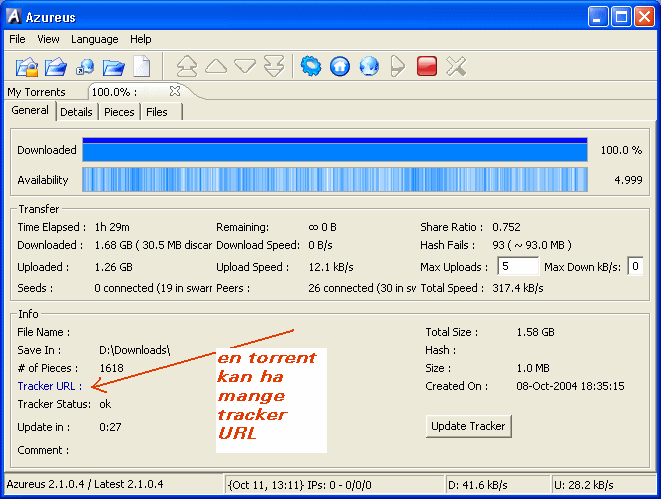Switch to the Details tab
Viewport: 661px width, 499px height.
pyautogui.click(x=76, y=112)
